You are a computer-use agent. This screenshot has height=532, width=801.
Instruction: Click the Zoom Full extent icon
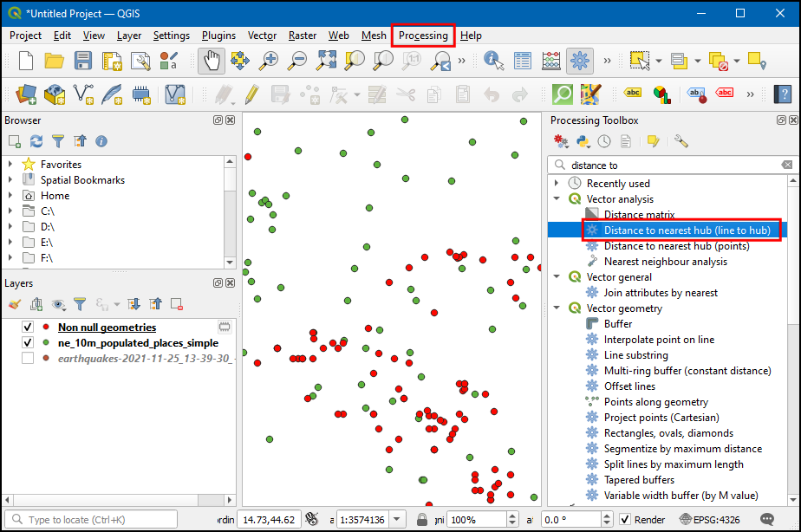(326, 61)
